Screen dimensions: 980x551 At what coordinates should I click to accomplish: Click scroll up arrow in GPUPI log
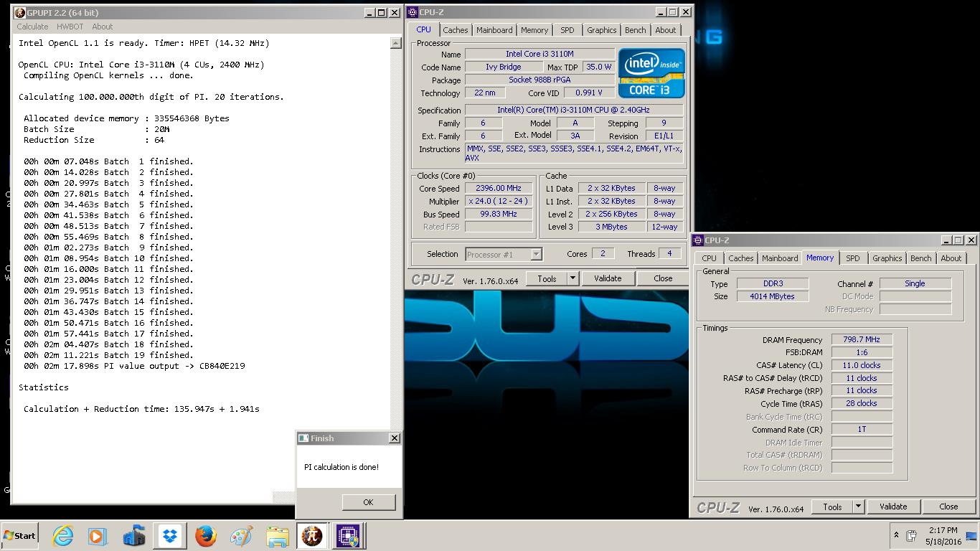tap(395, 43)
